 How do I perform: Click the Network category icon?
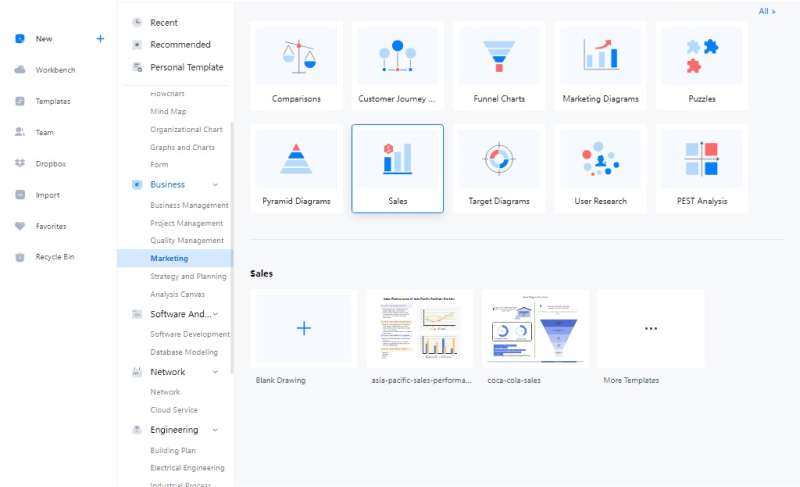click(137, 372)
